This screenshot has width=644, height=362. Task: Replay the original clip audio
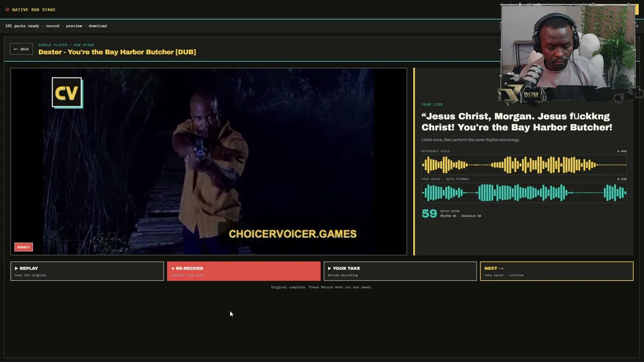tap(87, 271)
